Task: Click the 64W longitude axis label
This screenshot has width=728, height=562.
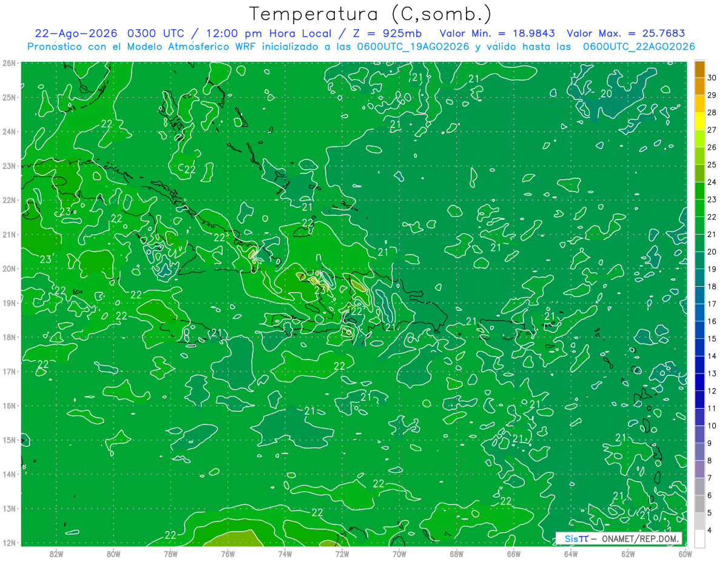Action: pos(570,554)
